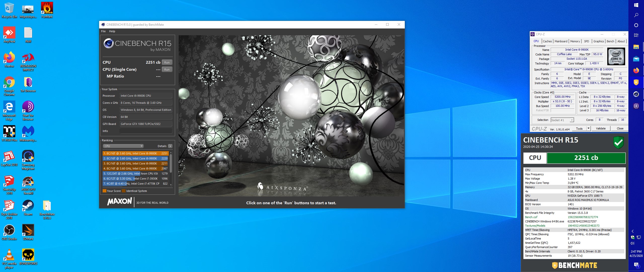The height and width of the screenshot is (272, 644).
Task: Switch to the Mainboard tab in CPU-Z
Action: [561, 41]
